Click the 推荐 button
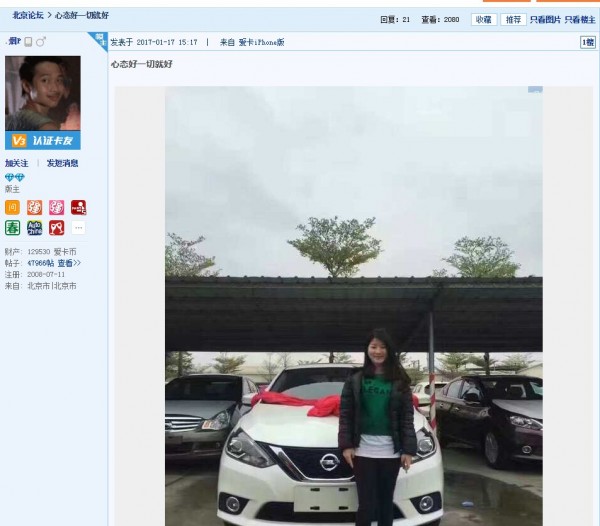Viewport: 600px width, 526px height. click(513, 20)
